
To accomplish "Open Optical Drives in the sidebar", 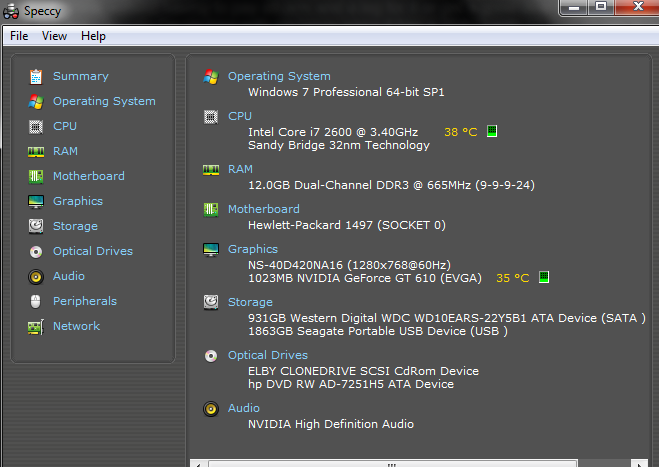I will coord(93,251).
